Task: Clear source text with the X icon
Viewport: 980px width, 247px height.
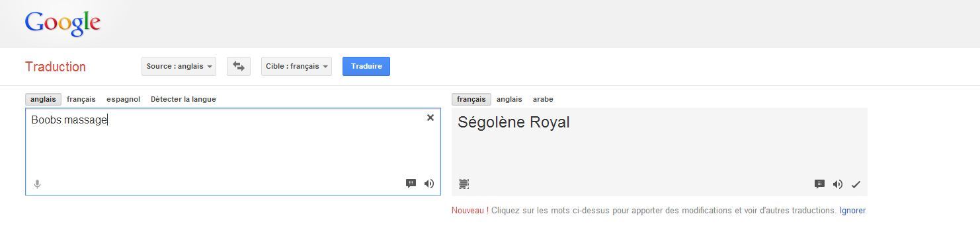Action: coord(430,118)
